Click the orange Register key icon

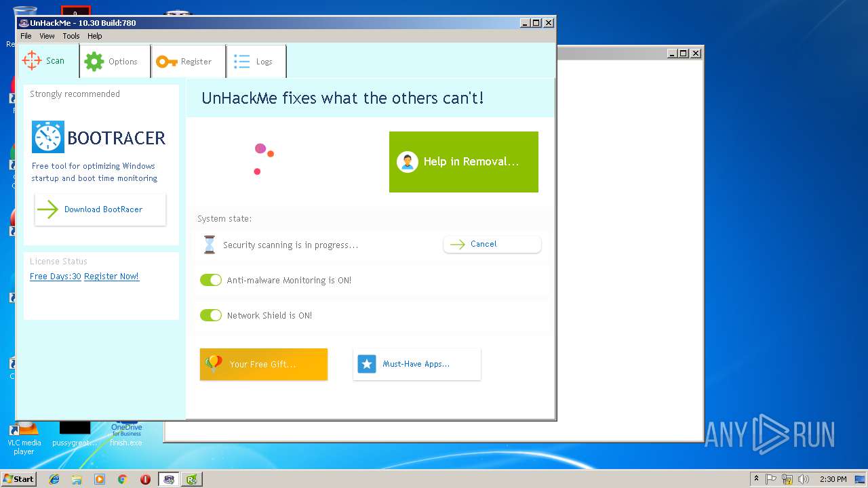[x=166, y=62]
